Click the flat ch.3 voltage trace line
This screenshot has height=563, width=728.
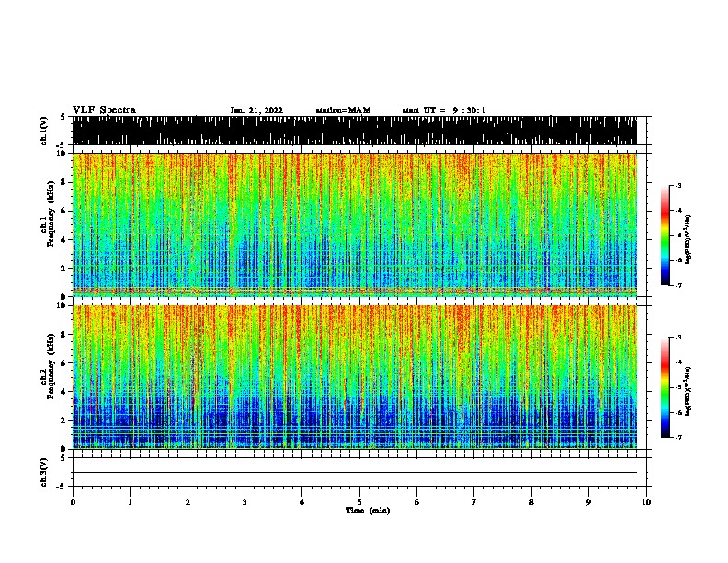(x=355, y=473)
